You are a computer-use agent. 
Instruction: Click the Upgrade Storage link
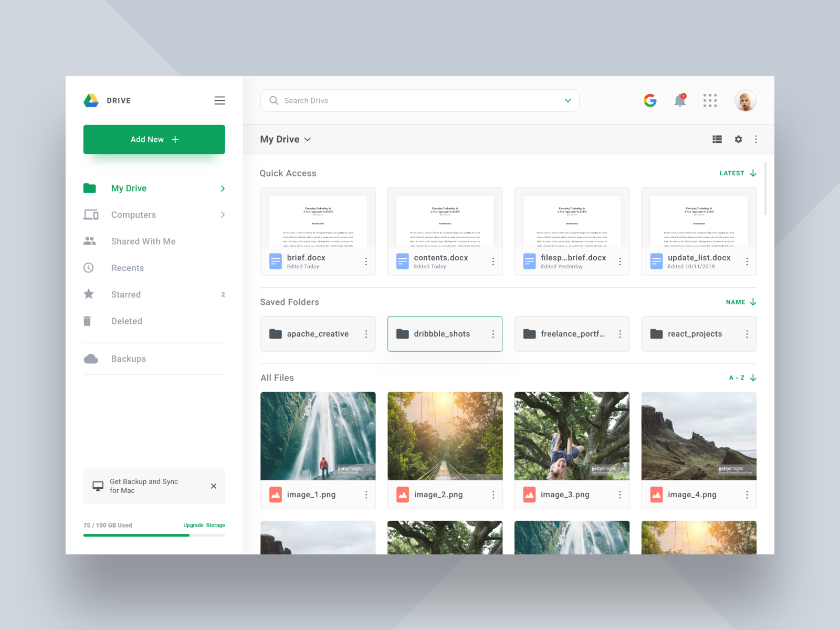tap(203, 525)
